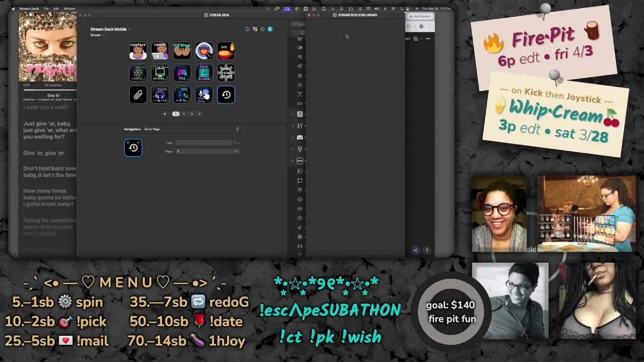Viewport: 644px width, 362px height.
Task: Open the Stream Deck Marketplace colorful icon
Action: tap(255, 29)
